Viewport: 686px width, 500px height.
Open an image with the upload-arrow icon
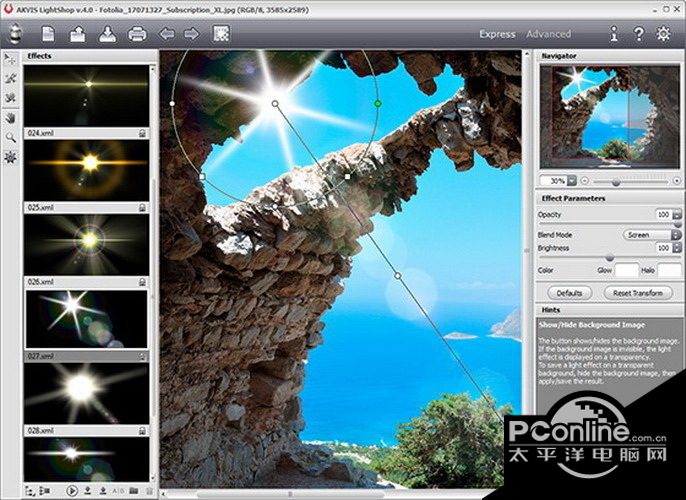77,34
